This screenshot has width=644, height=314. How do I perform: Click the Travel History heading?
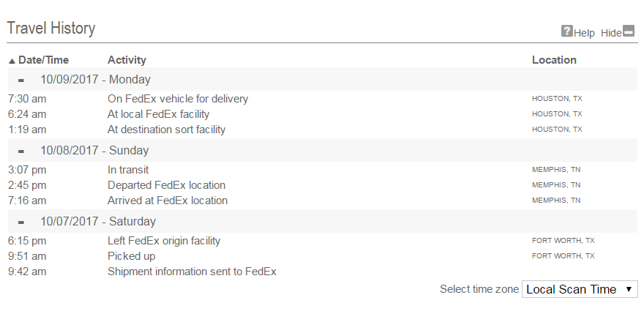coord(51,29)
